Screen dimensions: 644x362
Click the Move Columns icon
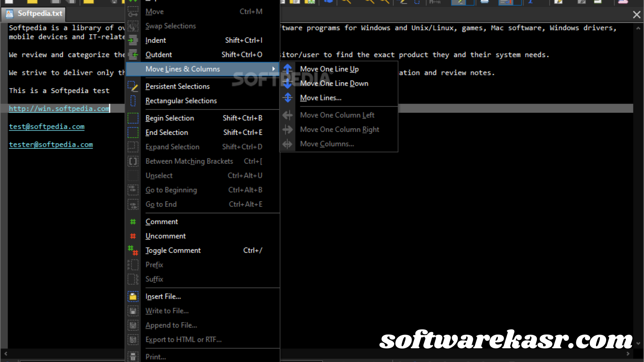(x=287, y=144)
